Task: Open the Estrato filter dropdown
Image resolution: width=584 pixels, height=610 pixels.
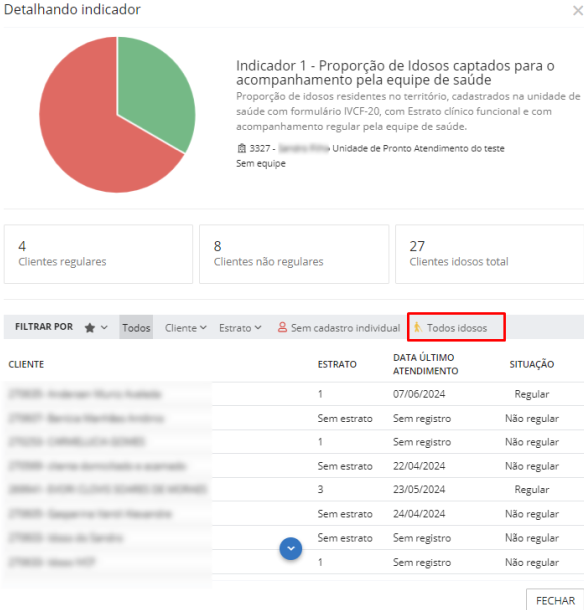Action: tap(240, 328)
